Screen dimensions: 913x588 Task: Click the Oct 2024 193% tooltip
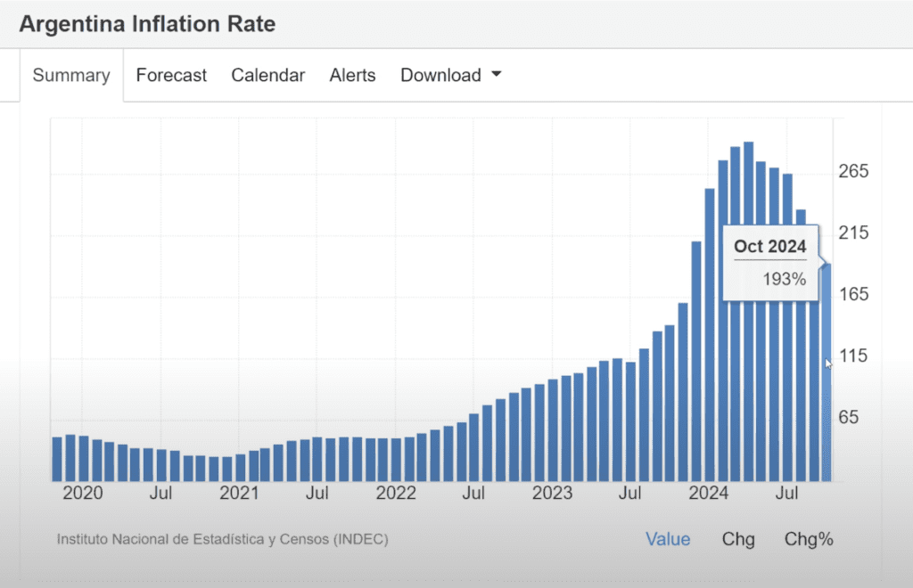(769, 262)
